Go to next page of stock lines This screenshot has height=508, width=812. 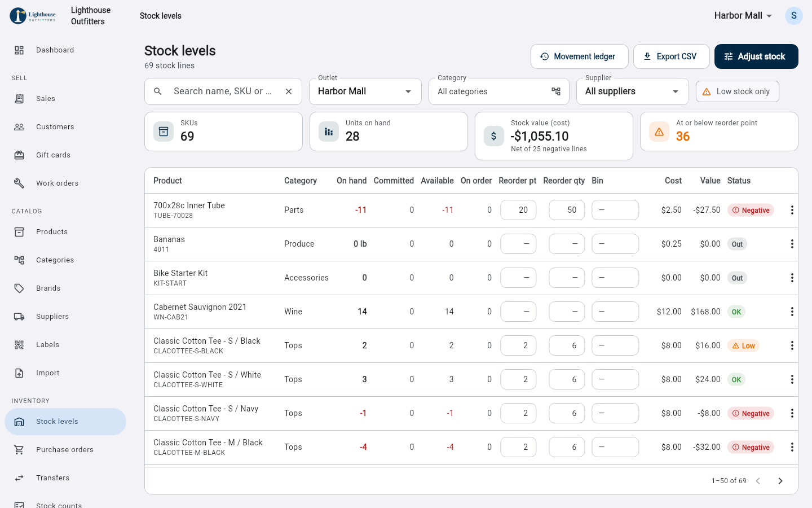tap(780, 481)
